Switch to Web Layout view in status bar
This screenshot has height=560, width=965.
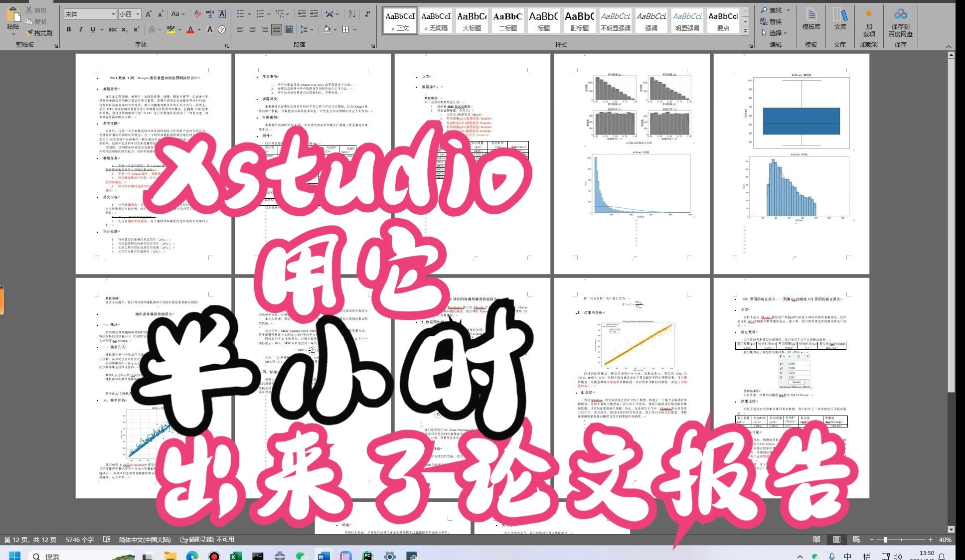click(x=856, y=540)
